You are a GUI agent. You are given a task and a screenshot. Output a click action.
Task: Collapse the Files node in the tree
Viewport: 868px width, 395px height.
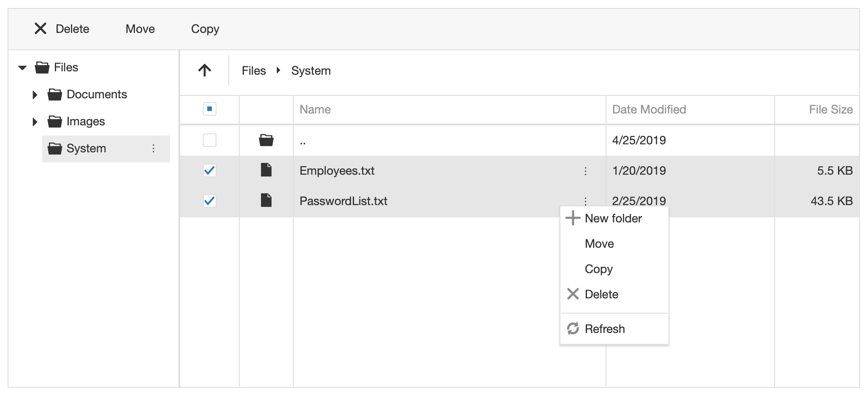click(22, 67)
